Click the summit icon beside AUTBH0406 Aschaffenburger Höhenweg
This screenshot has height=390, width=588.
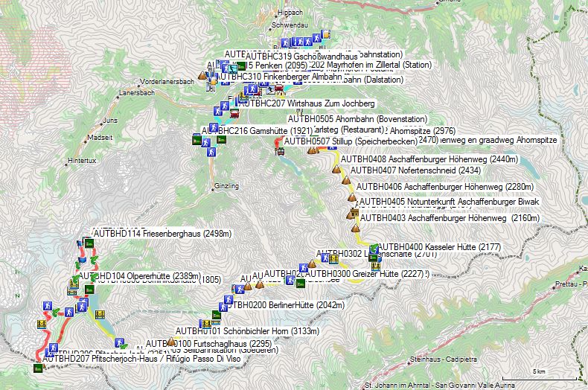tap(351, 198)
